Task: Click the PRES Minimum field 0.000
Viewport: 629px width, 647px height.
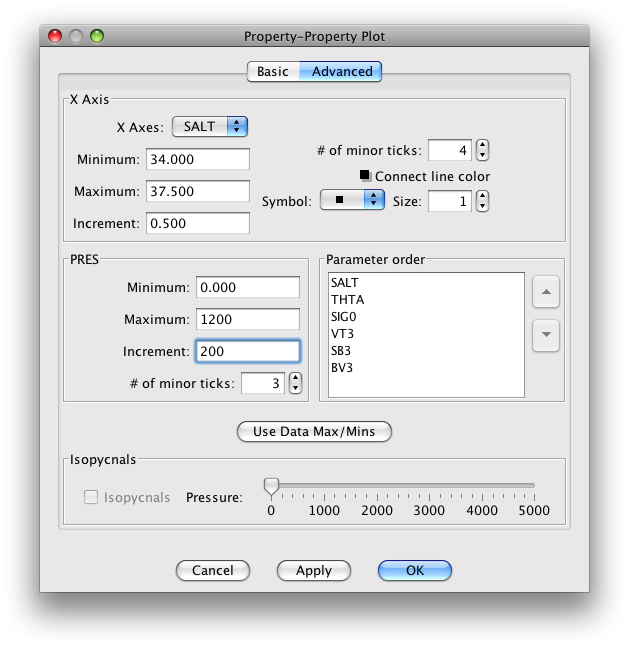Action: 248,287
